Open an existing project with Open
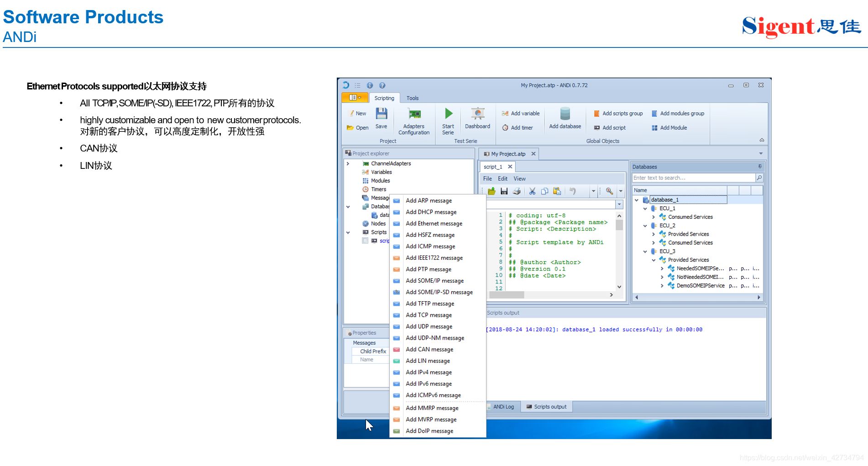 (x=357, y=128)
